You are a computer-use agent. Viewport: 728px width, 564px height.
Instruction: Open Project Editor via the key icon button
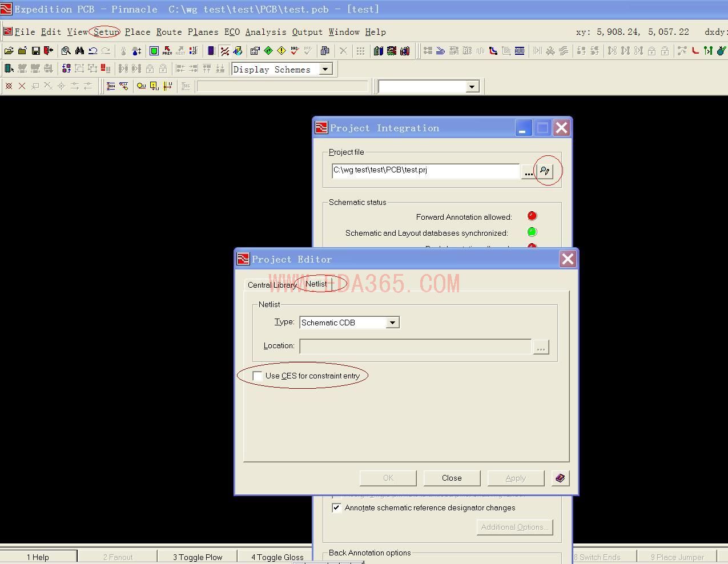(x=545, y=171)
